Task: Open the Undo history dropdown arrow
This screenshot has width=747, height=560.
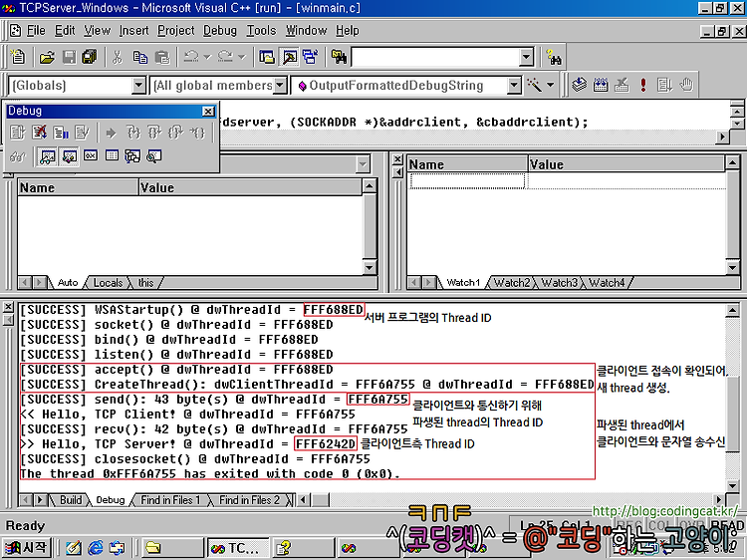Action: tap(207, 57)
